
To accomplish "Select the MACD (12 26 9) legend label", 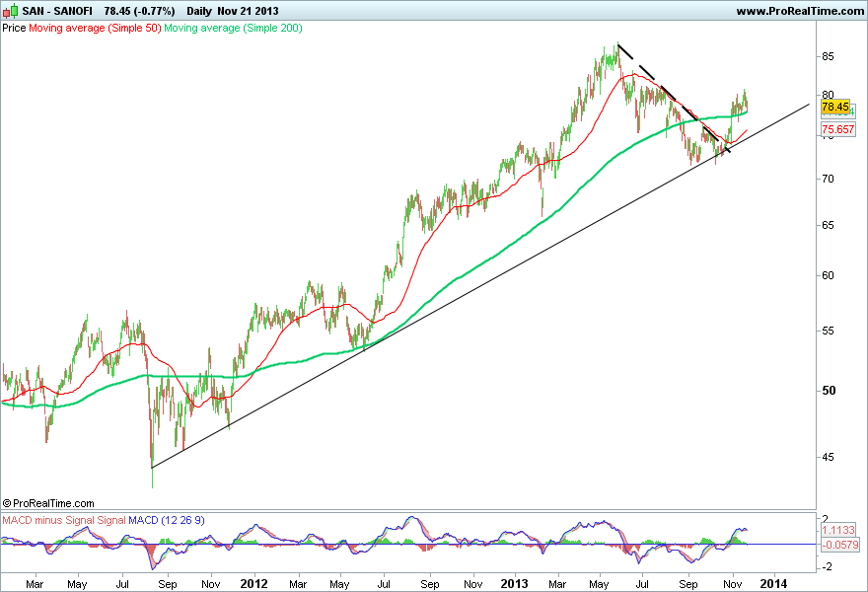I will click(166, 521).
